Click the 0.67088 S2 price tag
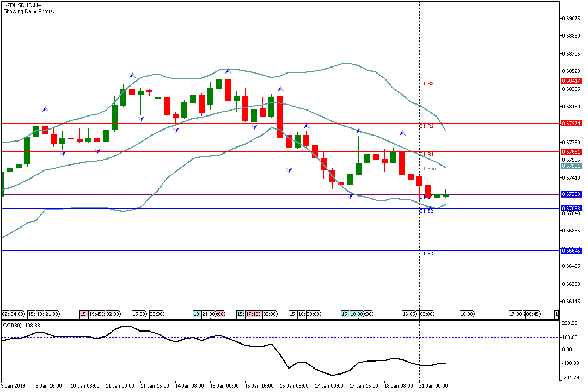The width and height of the screenshot is (588, 392). pyautogui.click(x=571, y=209)
